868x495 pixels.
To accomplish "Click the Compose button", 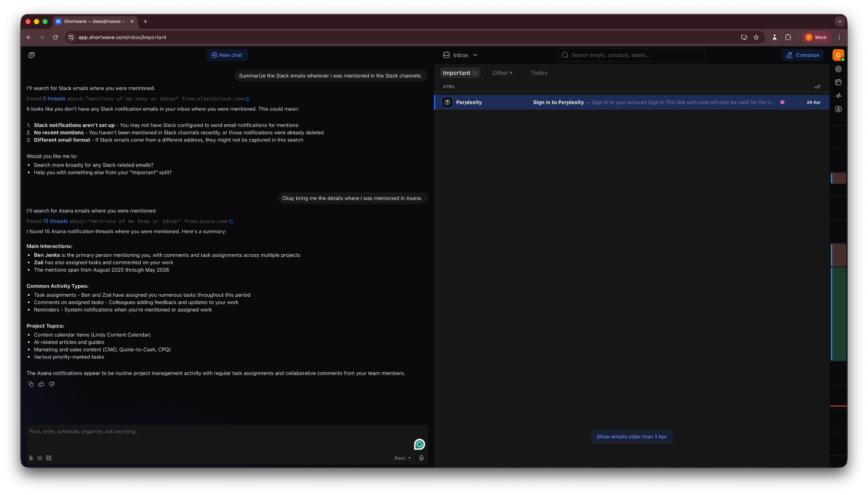I will pyautogui.click(x=803, y=55).
